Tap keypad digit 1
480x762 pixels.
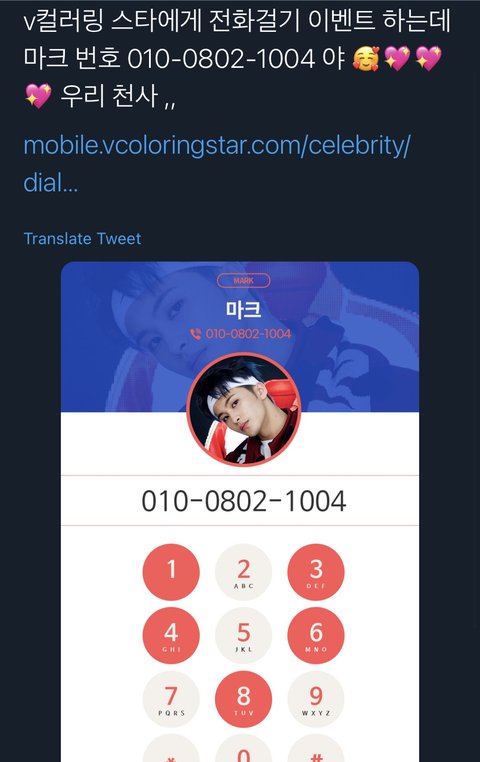[171, 572]
